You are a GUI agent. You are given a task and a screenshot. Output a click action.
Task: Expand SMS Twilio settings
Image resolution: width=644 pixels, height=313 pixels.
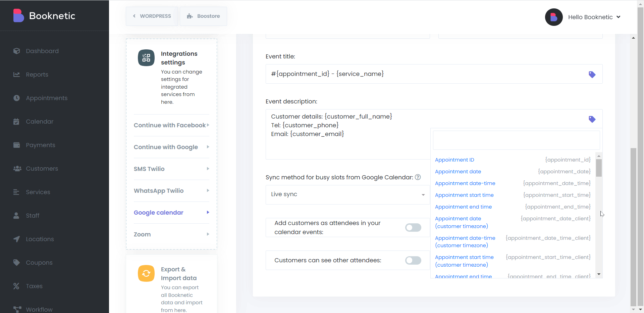click(171, 169)
